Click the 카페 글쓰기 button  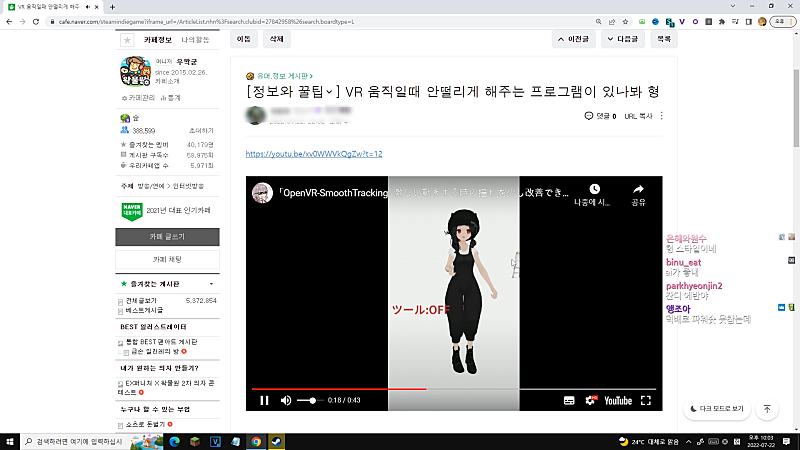point(166,237)
